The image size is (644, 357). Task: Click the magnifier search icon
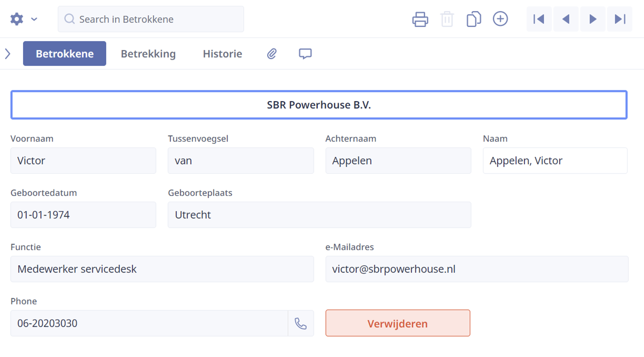tap(69, 19)
